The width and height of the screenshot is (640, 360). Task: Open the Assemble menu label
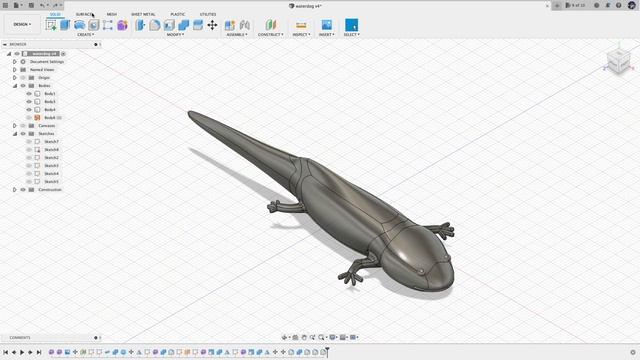[237, 35]
